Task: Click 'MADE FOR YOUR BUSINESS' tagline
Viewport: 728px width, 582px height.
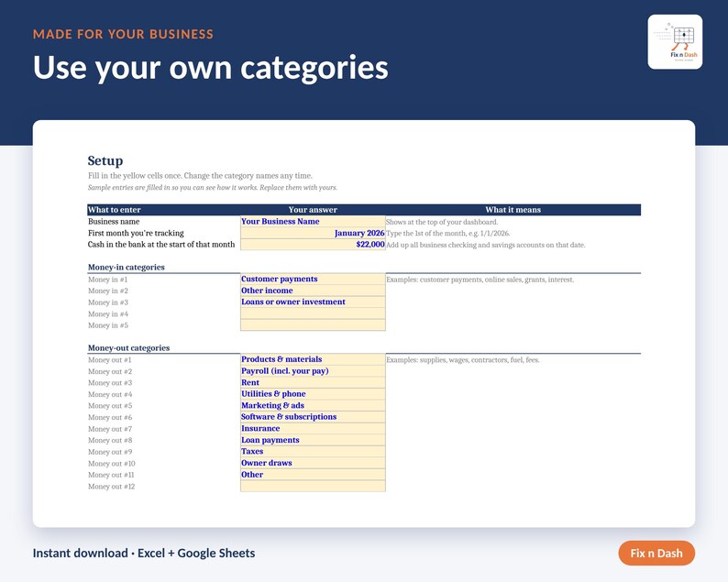Action: pos(123,34)
